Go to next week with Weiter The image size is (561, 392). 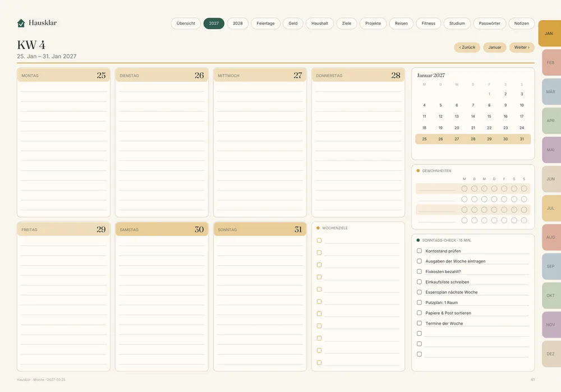(x=522, y=47)
